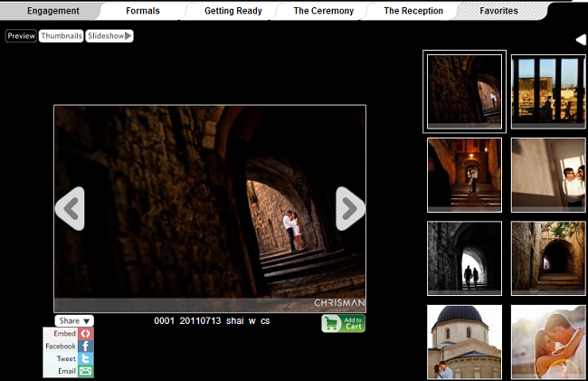Add photo to cart
The width and height of the screenshot is (588, 381).
tap(343, 324)
